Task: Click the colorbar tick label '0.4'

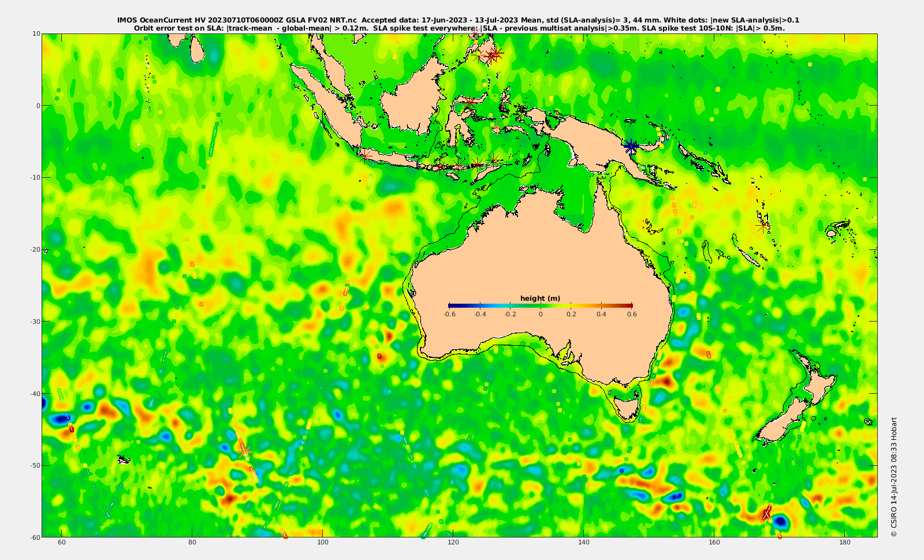Action: [x=601, y=314]
